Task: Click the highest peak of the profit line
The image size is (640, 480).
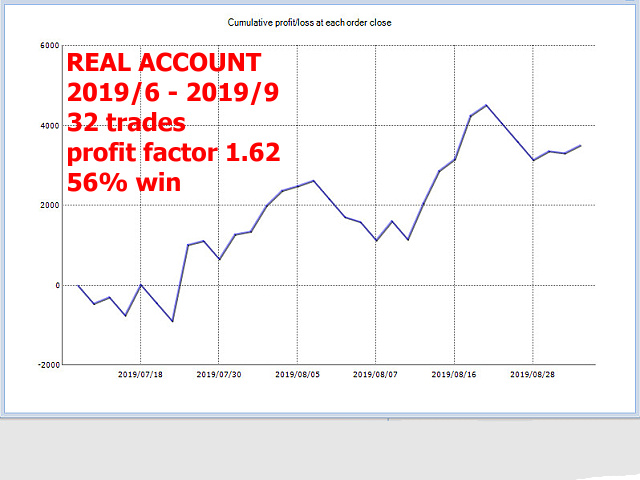Action: (x=486, y=105)
